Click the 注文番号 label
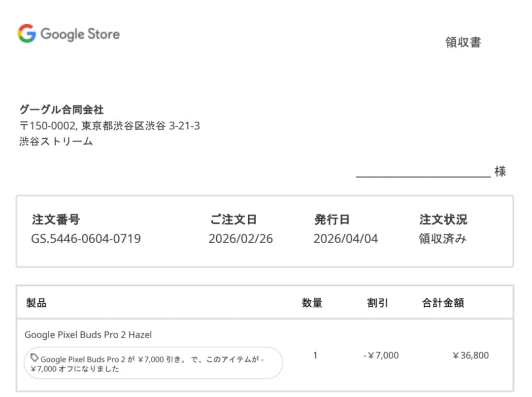This screenshot has height=397, width=532. 56,219
